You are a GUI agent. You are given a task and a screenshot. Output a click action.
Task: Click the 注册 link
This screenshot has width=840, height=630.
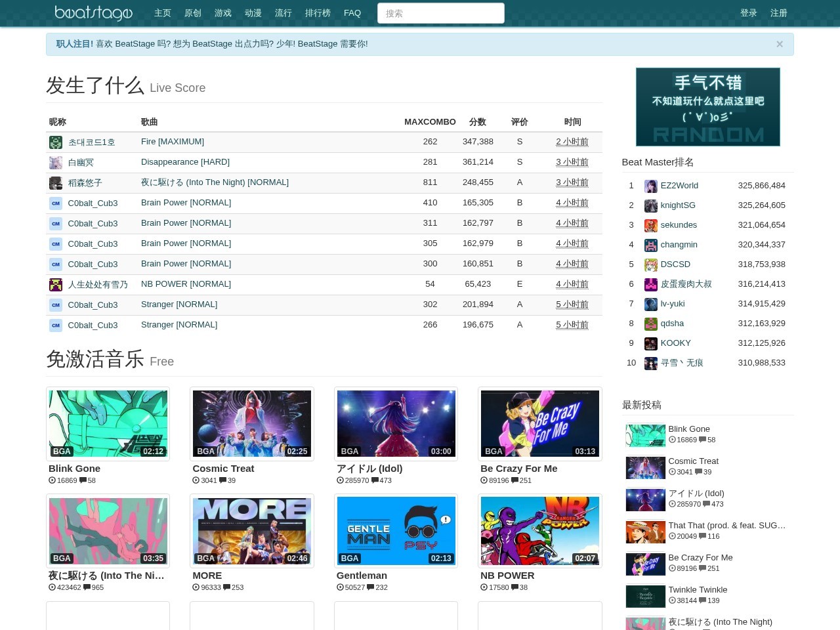pyautogui.click(x=779, y=13)
